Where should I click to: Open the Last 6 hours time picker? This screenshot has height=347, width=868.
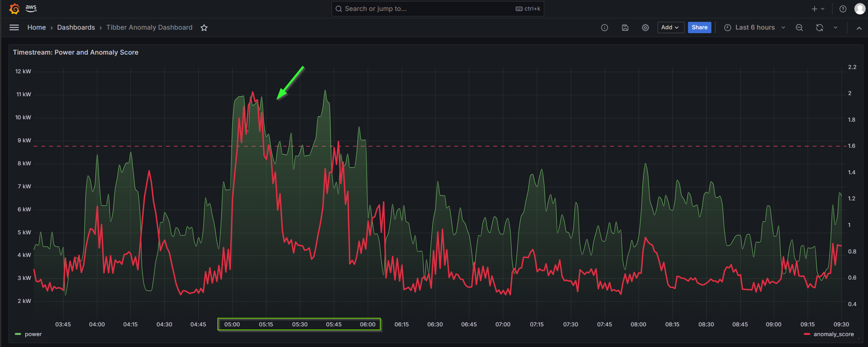754,27
